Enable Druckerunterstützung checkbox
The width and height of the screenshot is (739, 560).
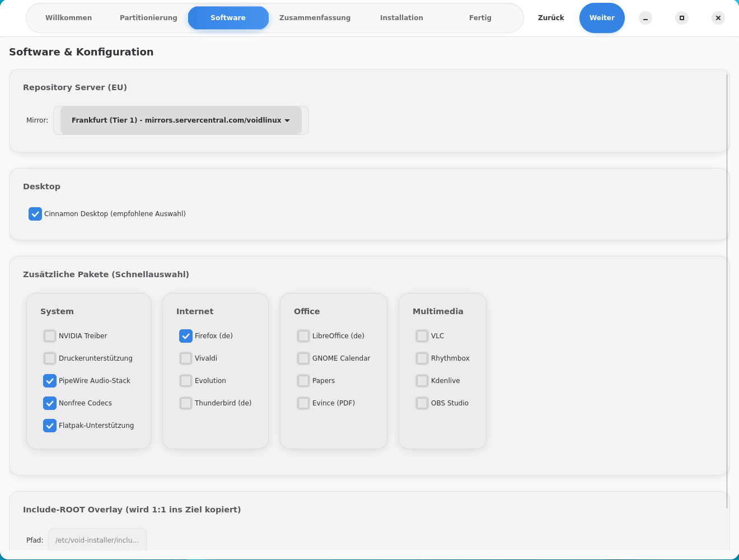click(x=50, y=358)
